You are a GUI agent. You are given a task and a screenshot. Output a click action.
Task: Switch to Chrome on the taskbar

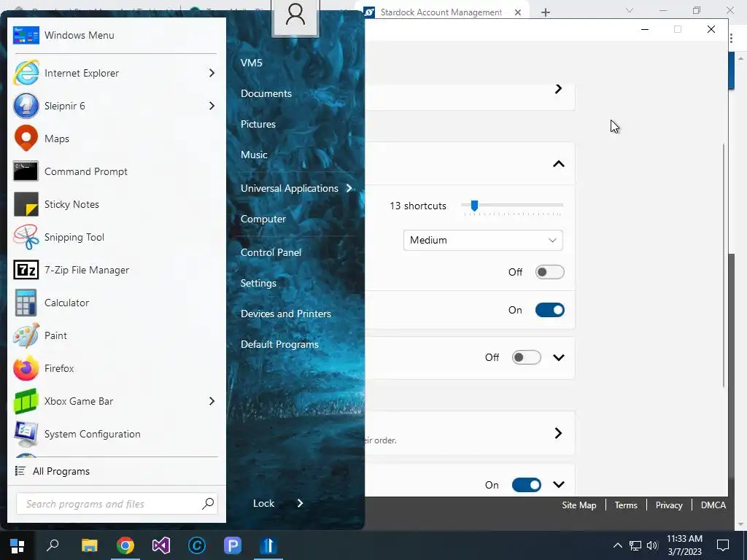click(125, 545)
